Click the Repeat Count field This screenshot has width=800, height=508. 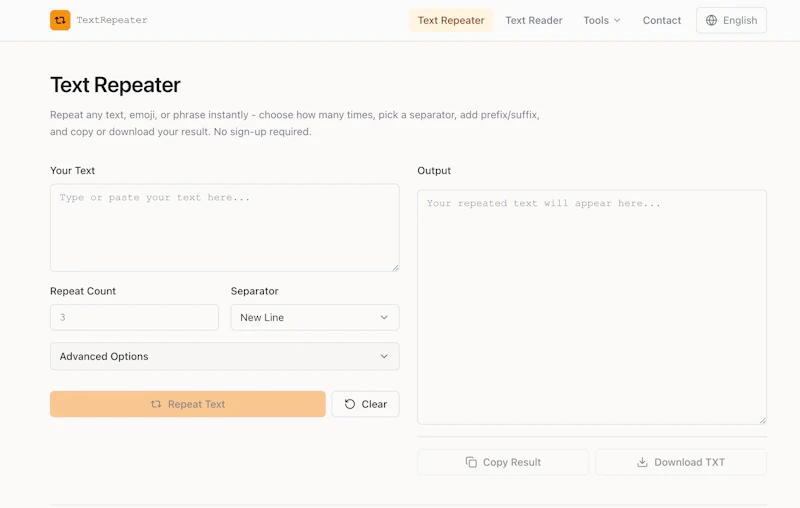134,317
